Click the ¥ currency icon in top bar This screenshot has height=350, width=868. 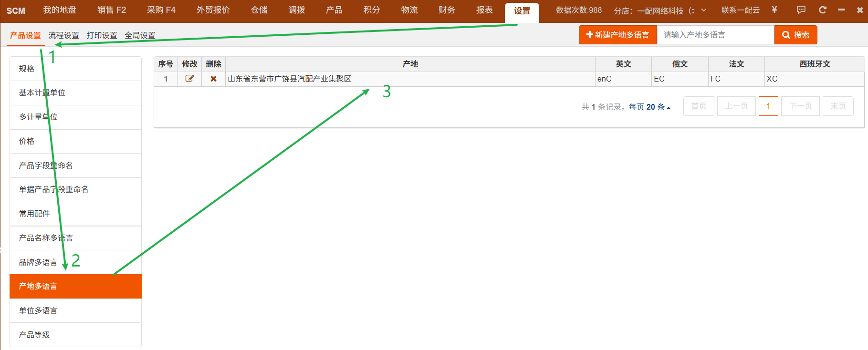[774, 10]
